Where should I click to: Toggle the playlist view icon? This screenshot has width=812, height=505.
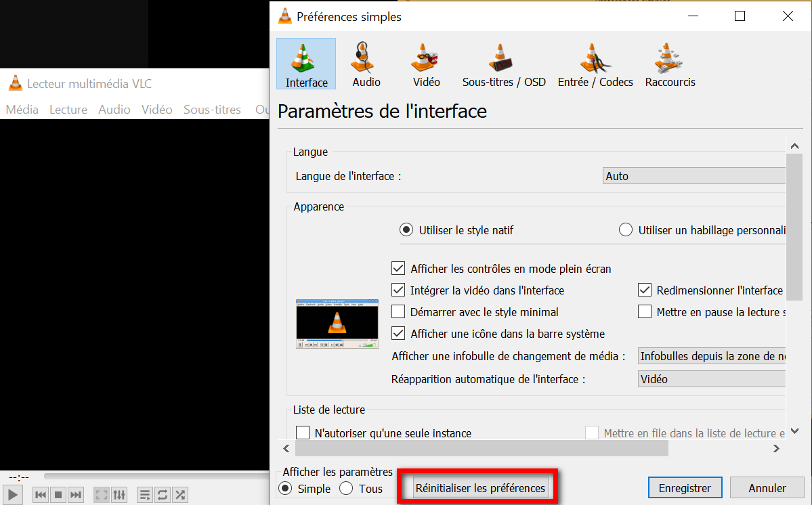click(x=145, y=495)
